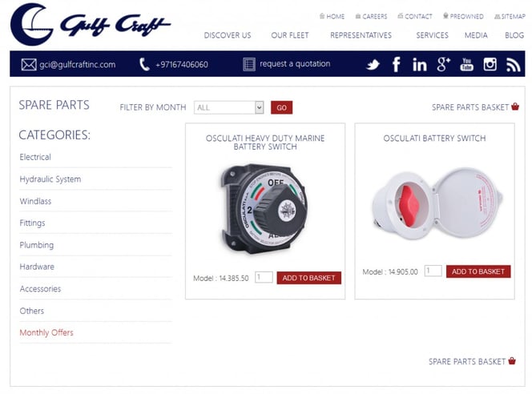Open the LinkedIn icon
This screenshot has width=532, height=394.
click(x=419, y=64)
